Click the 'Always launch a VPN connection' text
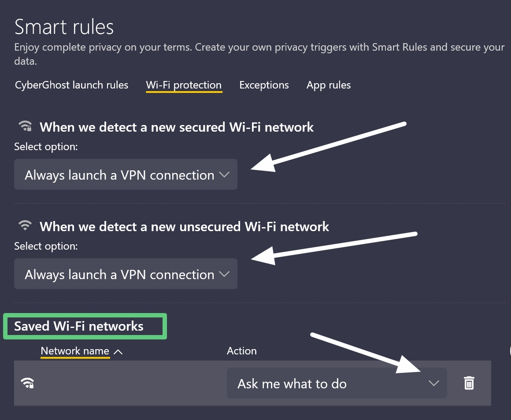The width and height of the screenshot is (511, 420). click(x=115, y=174)
